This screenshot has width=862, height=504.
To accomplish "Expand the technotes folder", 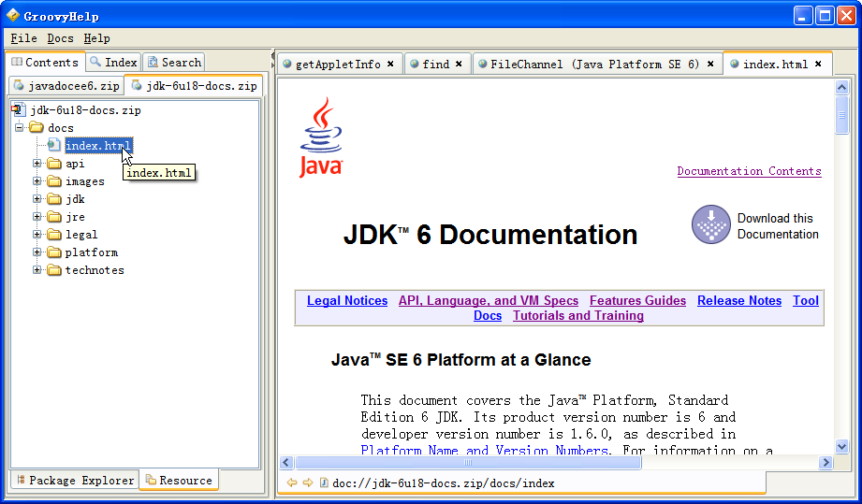I will (x=37, y=270).
